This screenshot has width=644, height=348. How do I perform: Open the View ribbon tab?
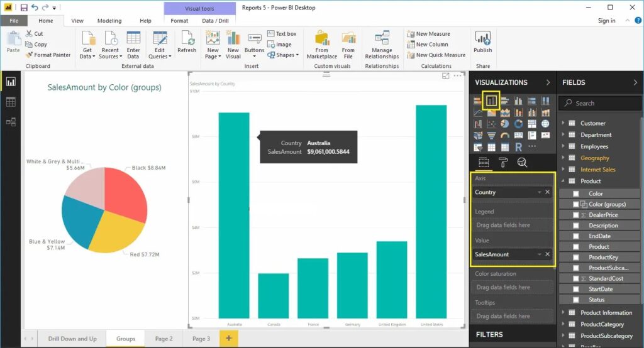point(77,21)
